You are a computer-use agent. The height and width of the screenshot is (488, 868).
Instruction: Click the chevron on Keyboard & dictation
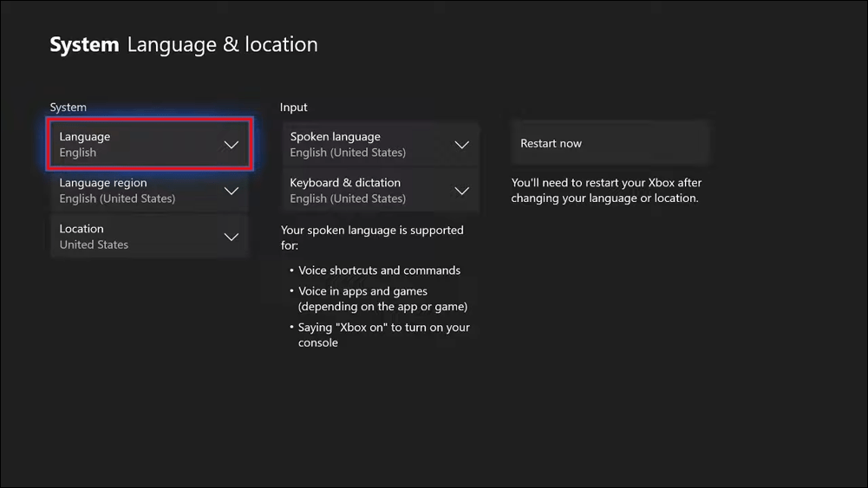(x=461, y=191)
